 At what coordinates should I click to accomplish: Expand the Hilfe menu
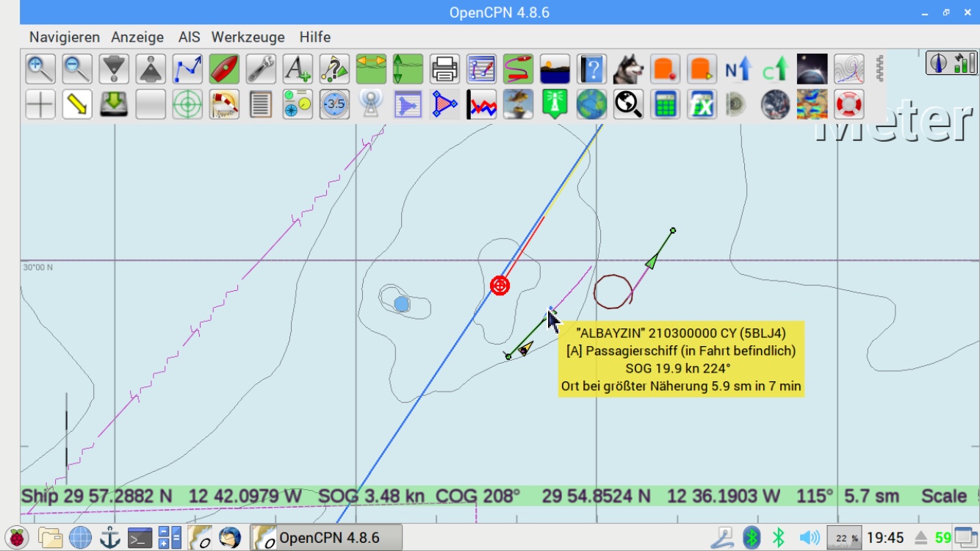click(x=314, y=37)
